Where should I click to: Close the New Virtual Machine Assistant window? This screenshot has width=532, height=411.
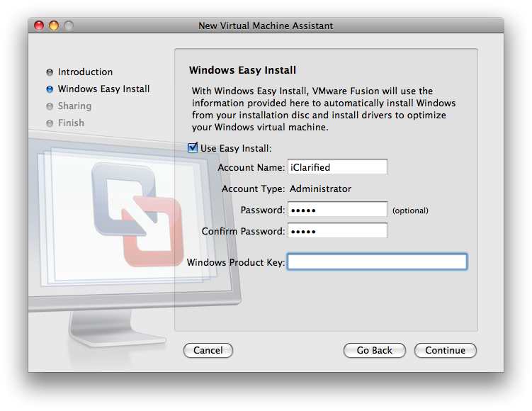[39, 26]
